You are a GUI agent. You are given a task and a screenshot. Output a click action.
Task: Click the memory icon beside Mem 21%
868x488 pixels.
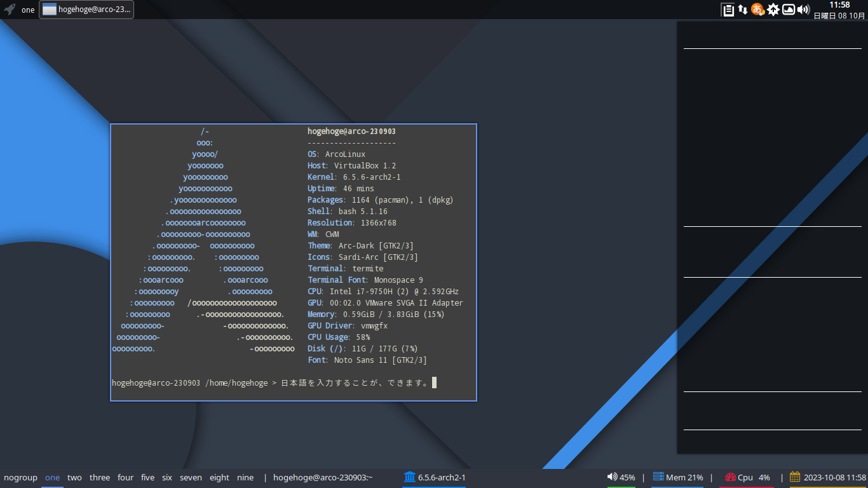658,477
